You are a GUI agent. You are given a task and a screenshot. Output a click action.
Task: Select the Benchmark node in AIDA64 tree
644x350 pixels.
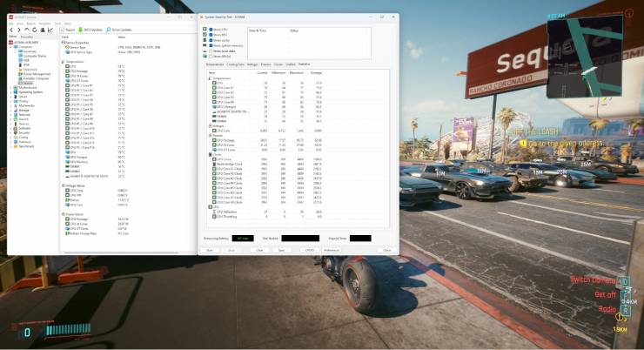point(24,146)
